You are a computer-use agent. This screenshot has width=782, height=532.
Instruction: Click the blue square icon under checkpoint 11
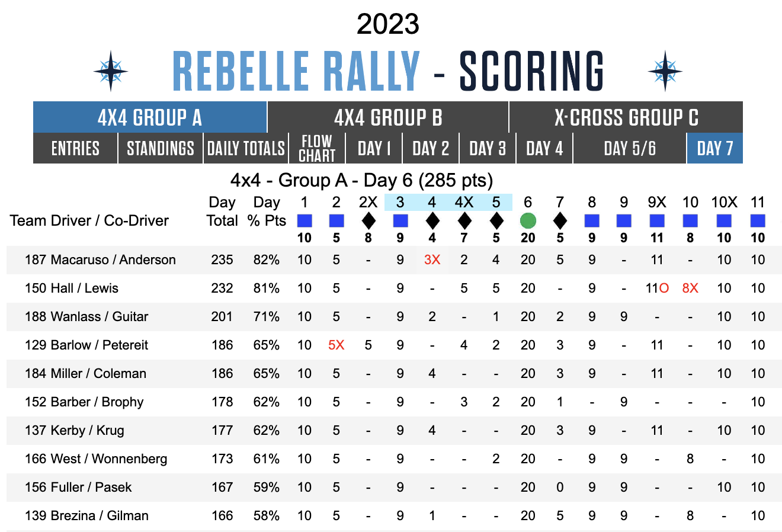(757, 220)
